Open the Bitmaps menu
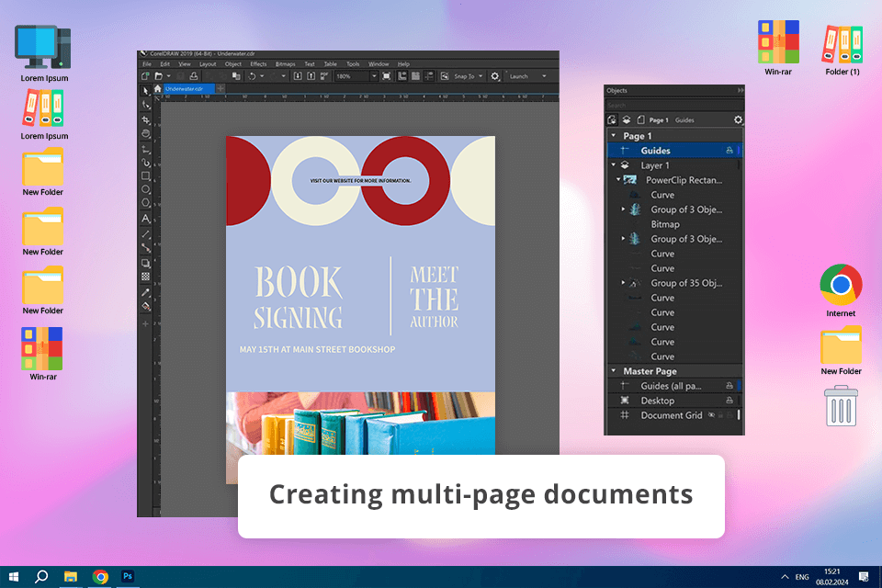Screen dimensions: 882x588 click(x=285, y=64)
